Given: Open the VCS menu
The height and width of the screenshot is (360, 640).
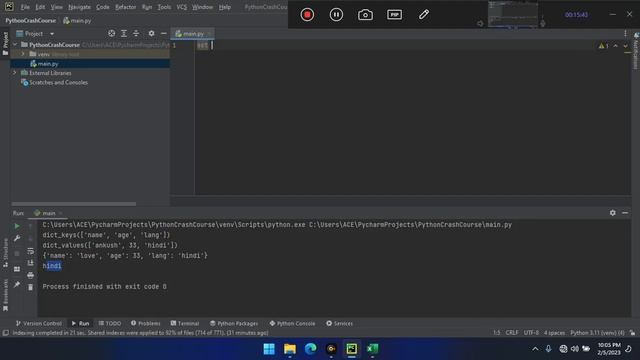Looking at the screenshot, I should click(x=182, y=7).
